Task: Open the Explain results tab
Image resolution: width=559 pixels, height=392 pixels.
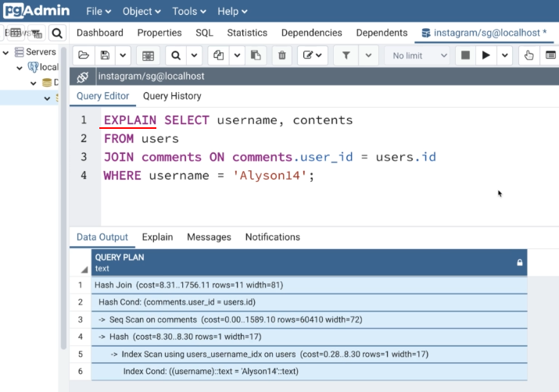Action: coord(157,237)
